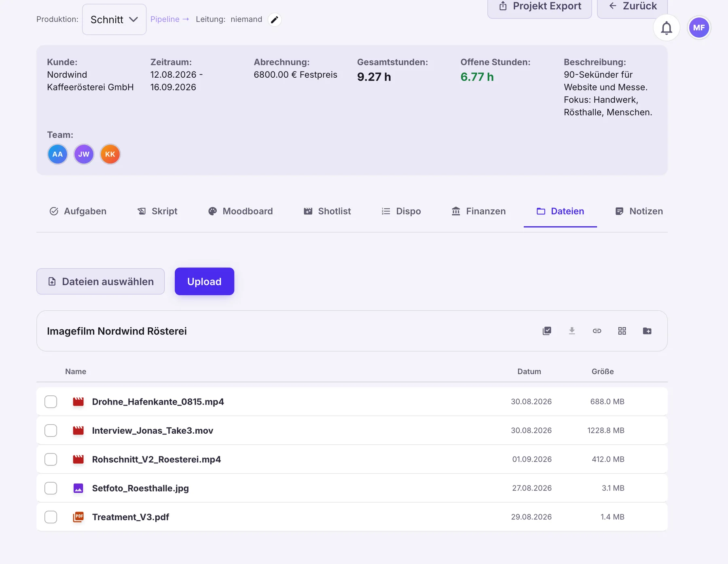Click the share link icon
Viewport: 728px width, 564px height.
tap(597, 331)
